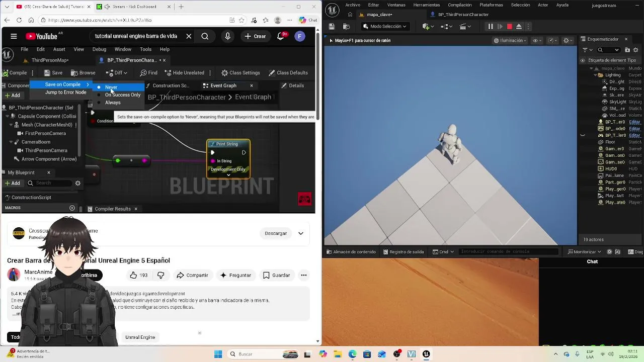This screenshot has width=644, height=362.
Task: Like the video with thumbs-up 193
Action: (138, 275)
